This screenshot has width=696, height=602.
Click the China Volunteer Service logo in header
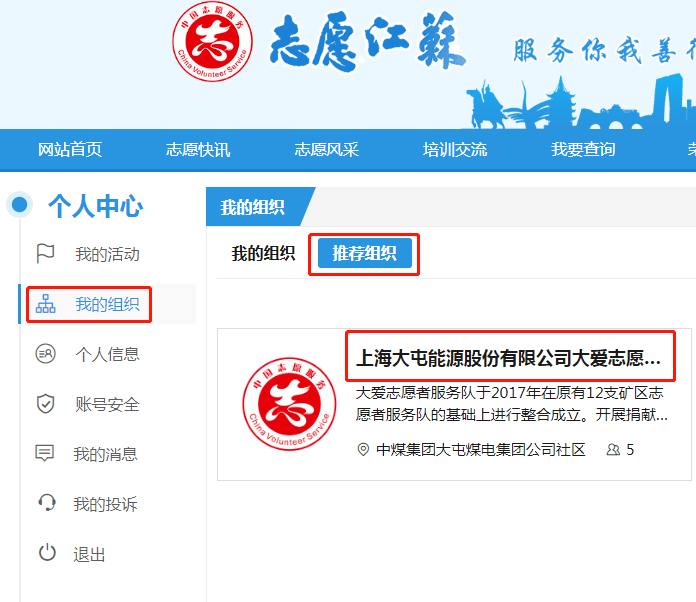point(213,41)
